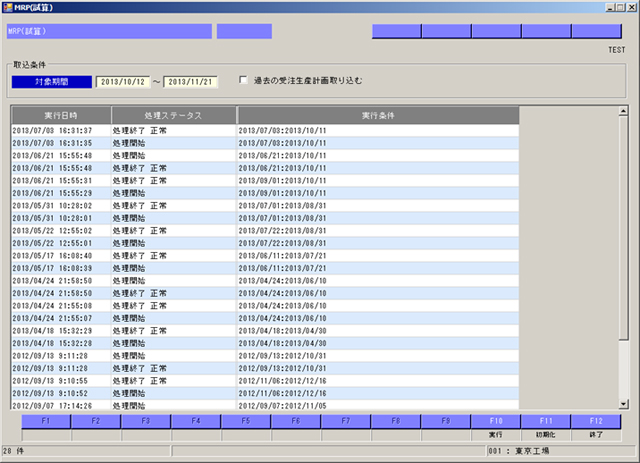
Task: Click the F9 function button
Action: click(x=446, y=421)
